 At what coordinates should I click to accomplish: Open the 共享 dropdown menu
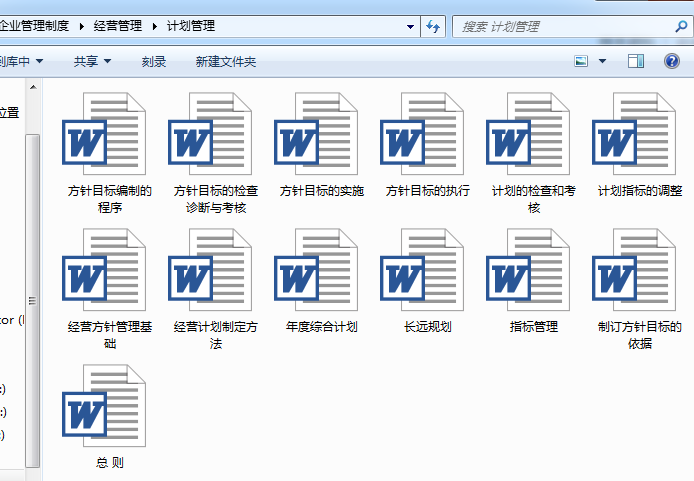[92, 61]
